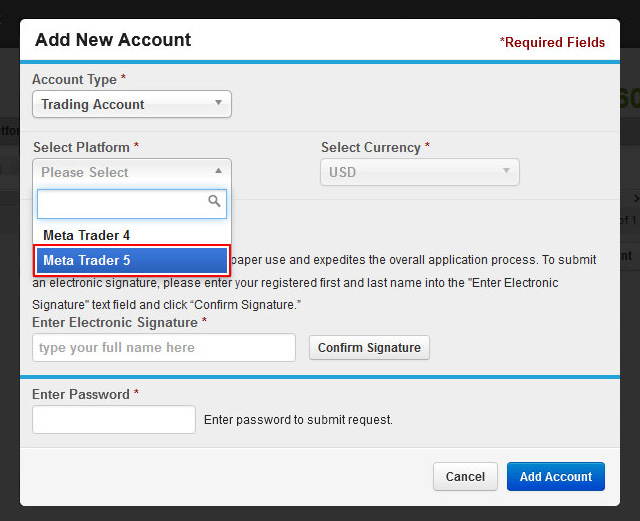640x521 pixels.
Task: Click the Please Select platform box
Action: [x=132, y=172]
